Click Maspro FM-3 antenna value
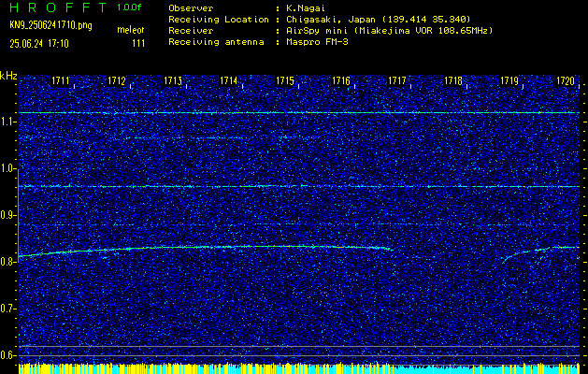This screenshot has height=374, width=588. 316,42
